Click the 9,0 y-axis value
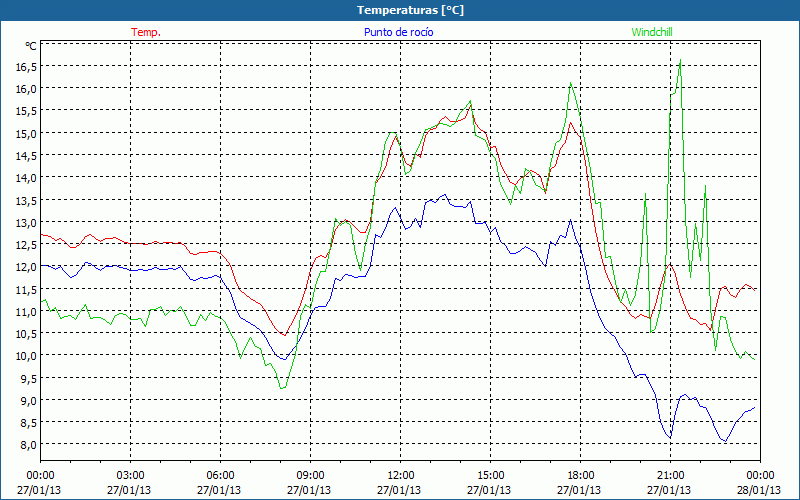Screen dimensions: 800x500 click(29, 400)
